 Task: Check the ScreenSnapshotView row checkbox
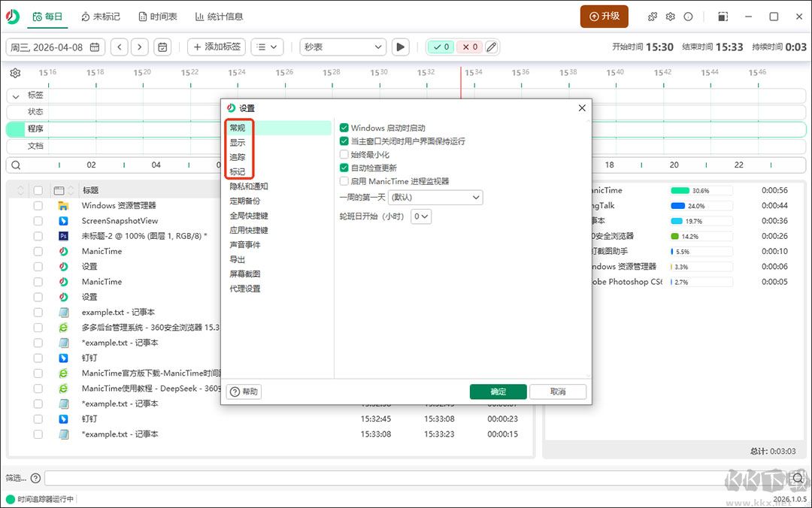[x=38, y=221]
